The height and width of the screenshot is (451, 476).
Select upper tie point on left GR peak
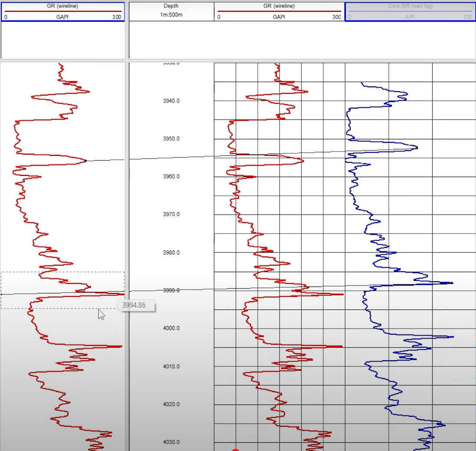click(85, 161)
